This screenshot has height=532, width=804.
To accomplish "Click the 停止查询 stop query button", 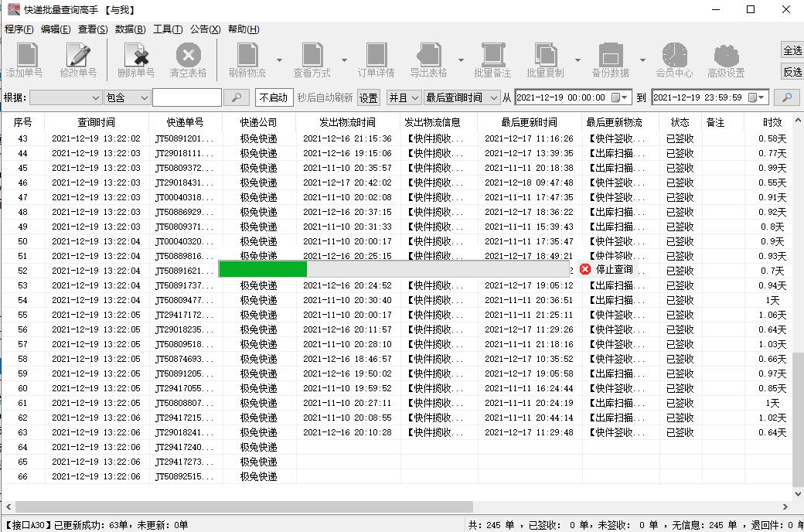I will 608,269.
